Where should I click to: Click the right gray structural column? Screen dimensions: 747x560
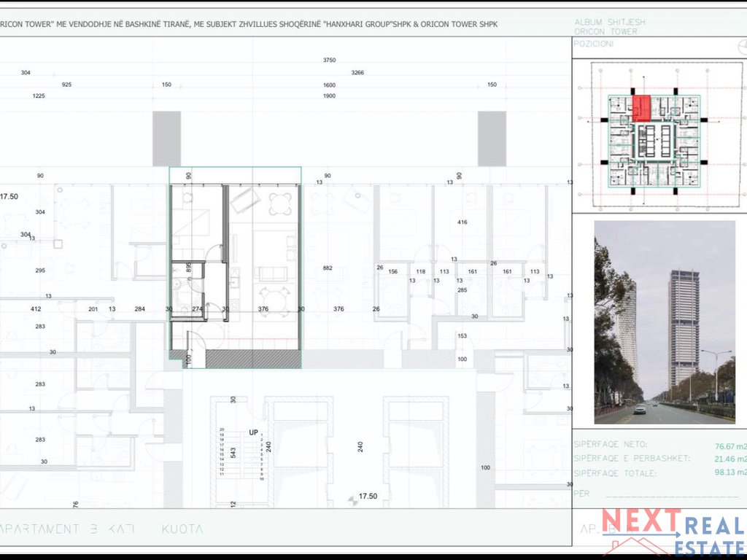click(x=492, y=139)
